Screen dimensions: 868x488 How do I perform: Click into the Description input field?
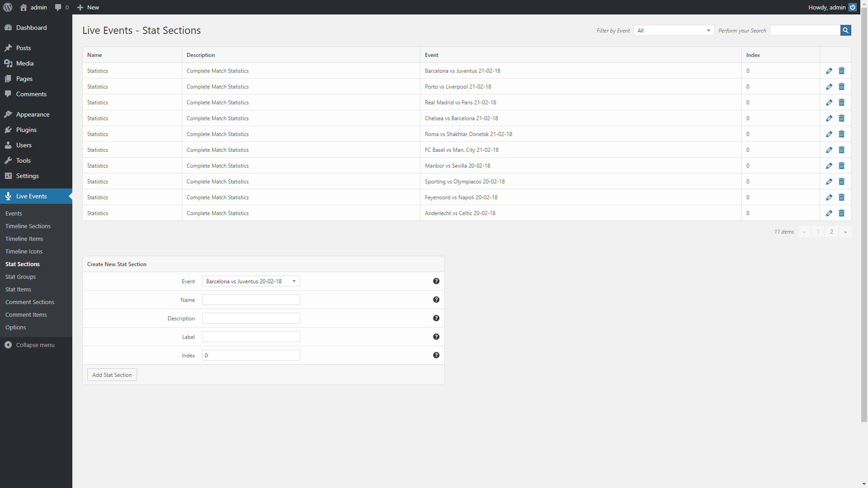251,318
